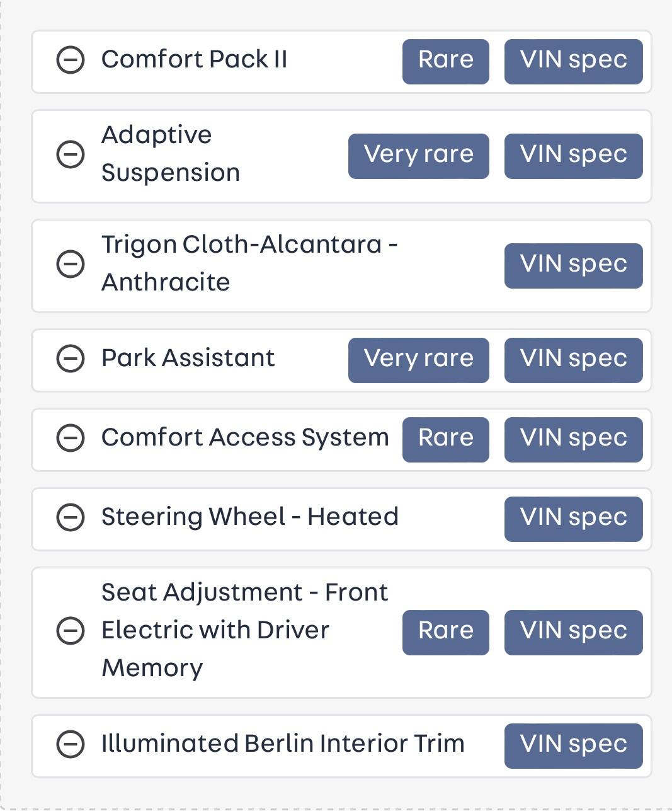
Task: Select the Park Assistant label text
Action: [x=188, y=359]
